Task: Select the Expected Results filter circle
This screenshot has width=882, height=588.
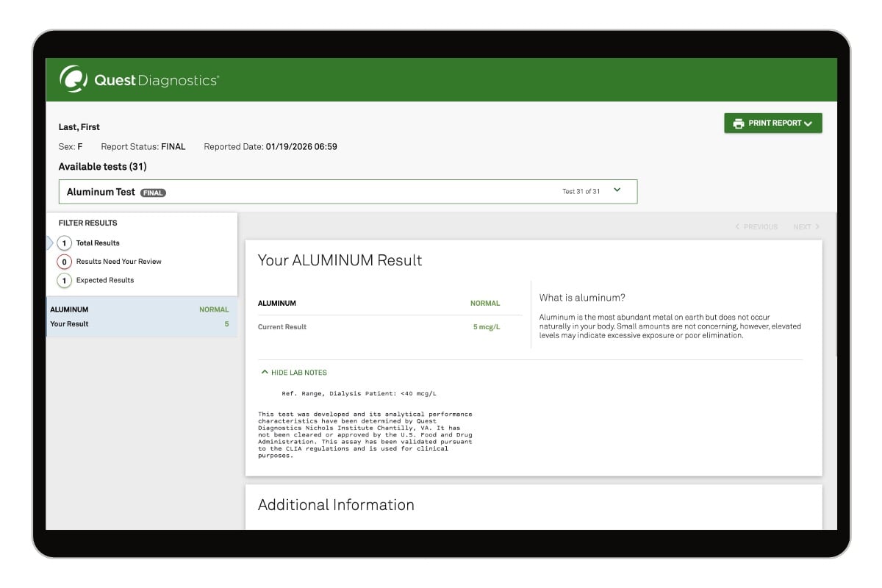Action: pos(65,281)
